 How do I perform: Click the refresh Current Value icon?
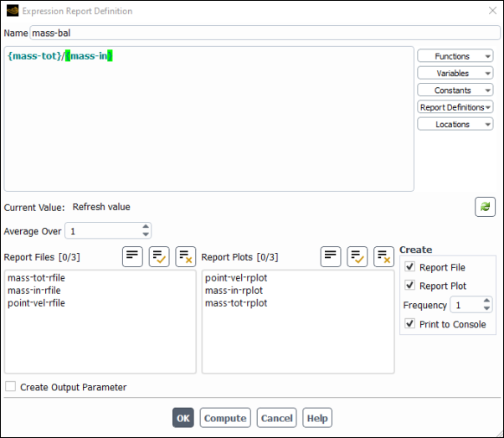pyautogui.click(x=485, y=207)
